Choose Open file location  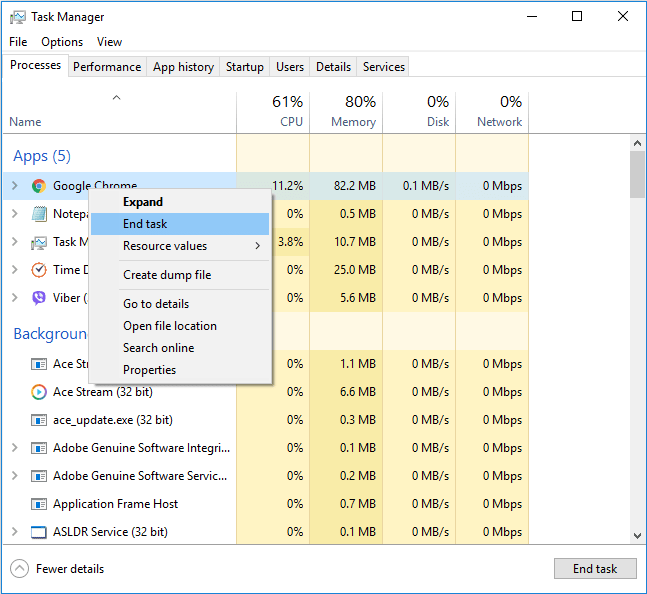[180, 326]
